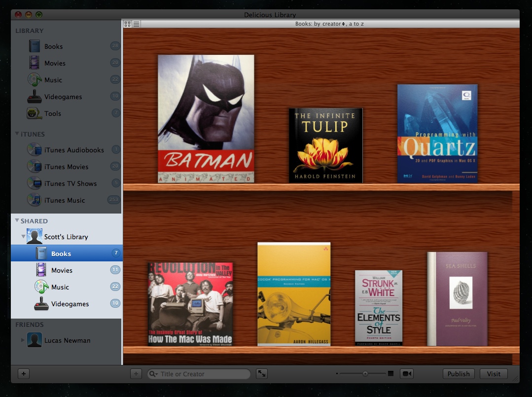The height and width of the screenshot is (397, 532).
Task: Click the shared Music CD icon
Action: [41, 287]
